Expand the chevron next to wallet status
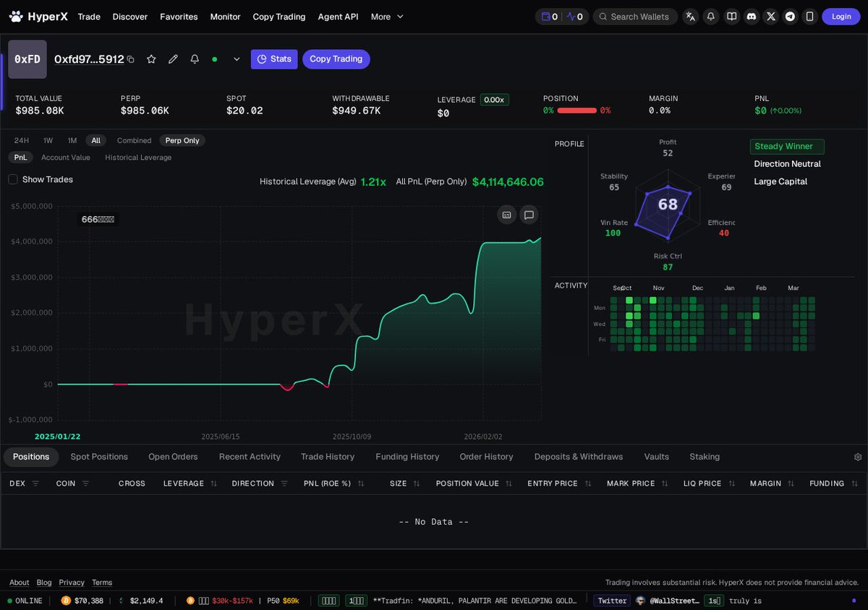Image resolution: width=868 pixels, height=610 pixels. point(237,59)
